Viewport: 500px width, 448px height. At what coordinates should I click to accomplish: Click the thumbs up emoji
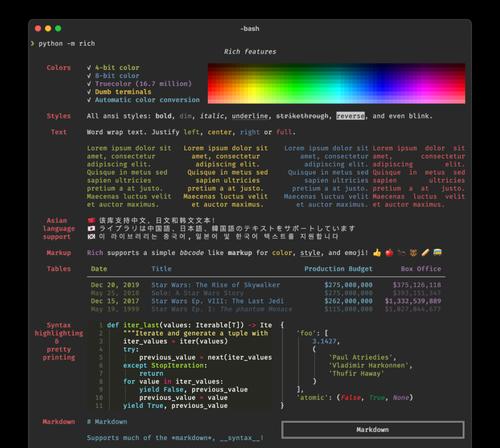pyautogui.click(x=377, y=253)
